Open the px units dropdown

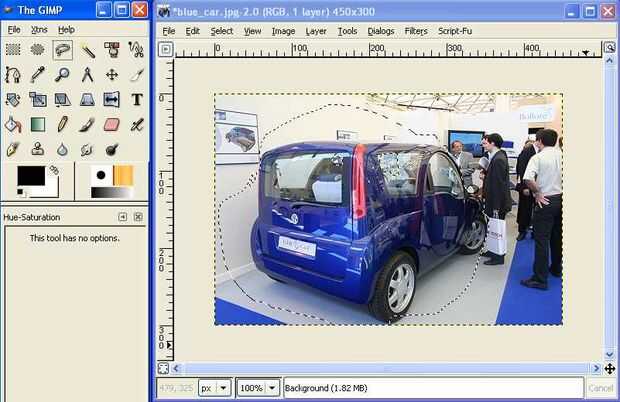click(215, 388)
